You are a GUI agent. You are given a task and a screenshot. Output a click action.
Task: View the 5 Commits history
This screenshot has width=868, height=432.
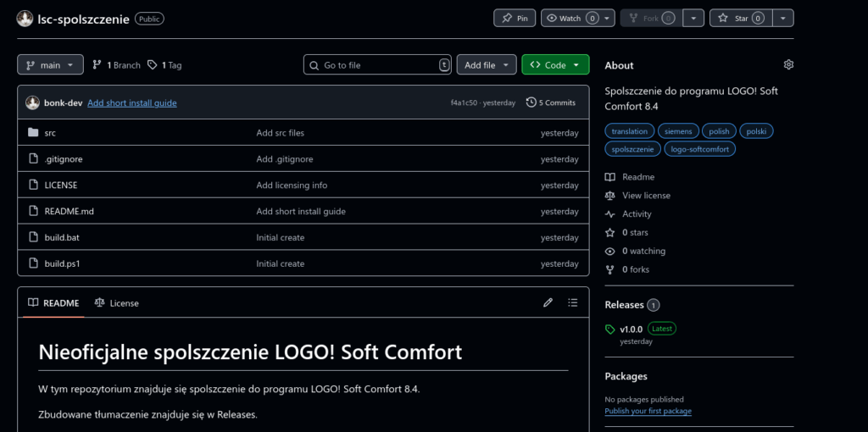click(x=551, y=102)
